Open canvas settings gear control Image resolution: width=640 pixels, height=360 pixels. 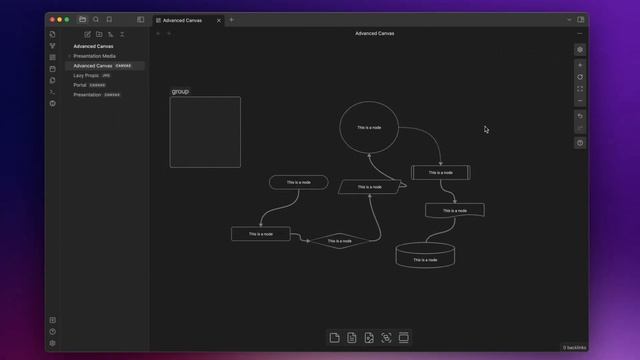580,50
